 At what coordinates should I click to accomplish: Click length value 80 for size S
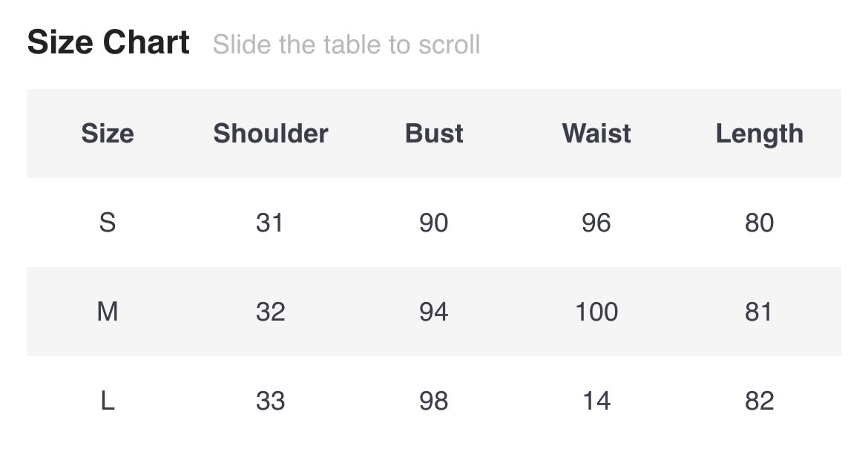tap(759, 223)
